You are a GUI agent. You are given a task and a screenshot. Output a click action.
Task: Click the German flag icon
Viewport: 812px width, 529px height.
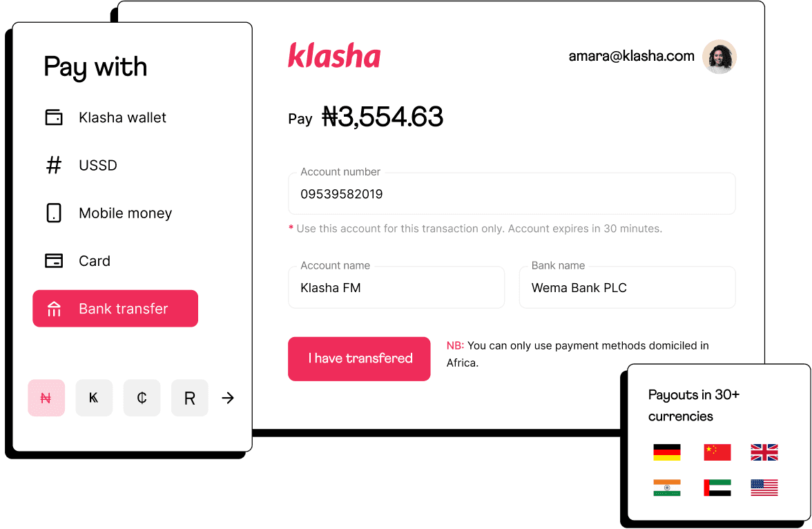(666, 452)
